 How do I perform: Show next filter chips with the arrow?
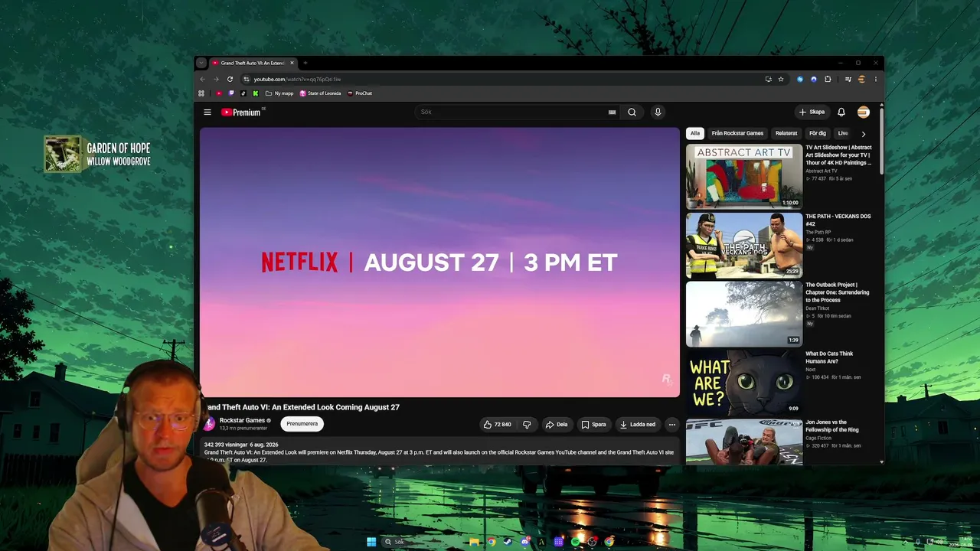point(863,134)
